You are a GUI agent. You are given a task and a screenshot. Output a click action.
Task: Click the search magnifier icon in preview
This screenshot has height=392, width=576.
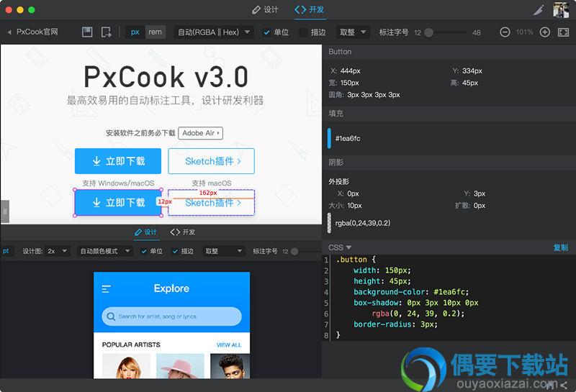[111, 316]
